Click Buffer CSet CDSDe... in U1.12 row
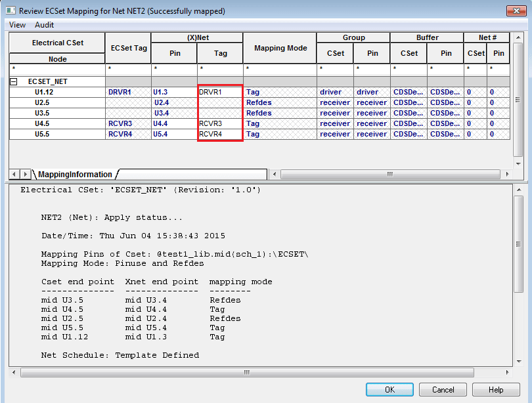 408,92
